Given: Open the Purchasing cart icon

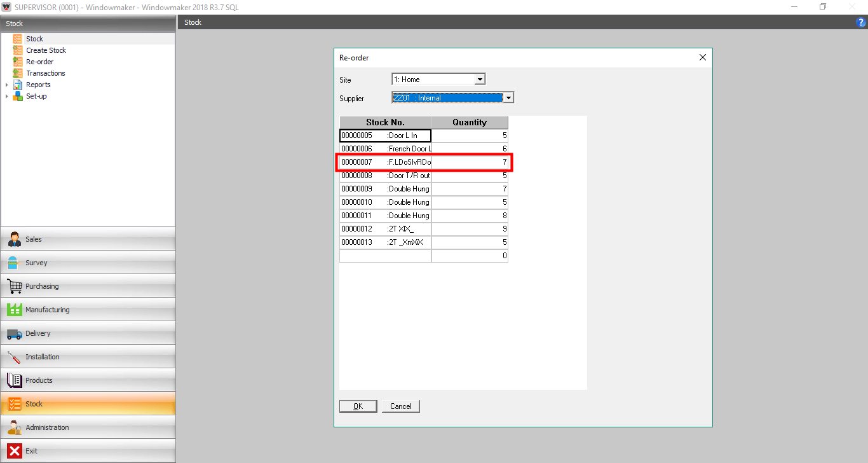Looking at the screenshot, I should (x=14, y=286).
